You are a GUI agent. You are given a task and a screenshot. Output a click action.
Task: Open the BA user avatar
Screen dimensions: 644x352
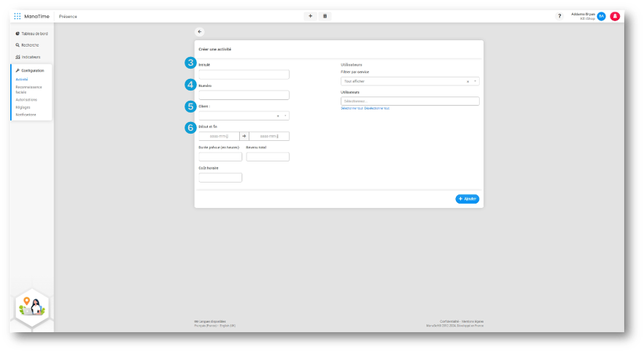601,16
